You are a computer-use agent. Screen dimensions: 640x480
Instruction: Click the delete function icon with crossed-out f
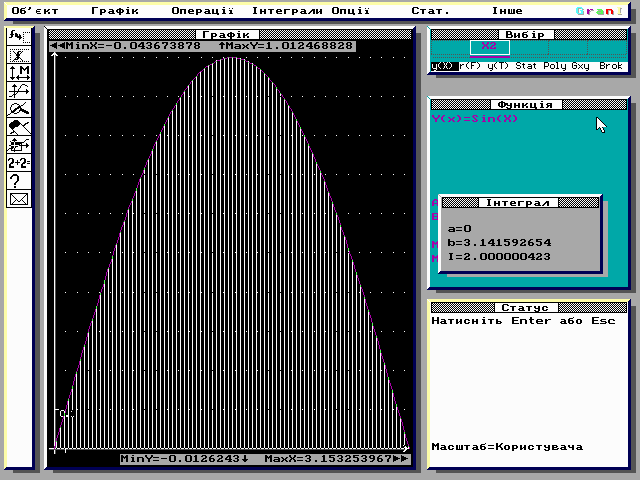(x=19, y=55)
